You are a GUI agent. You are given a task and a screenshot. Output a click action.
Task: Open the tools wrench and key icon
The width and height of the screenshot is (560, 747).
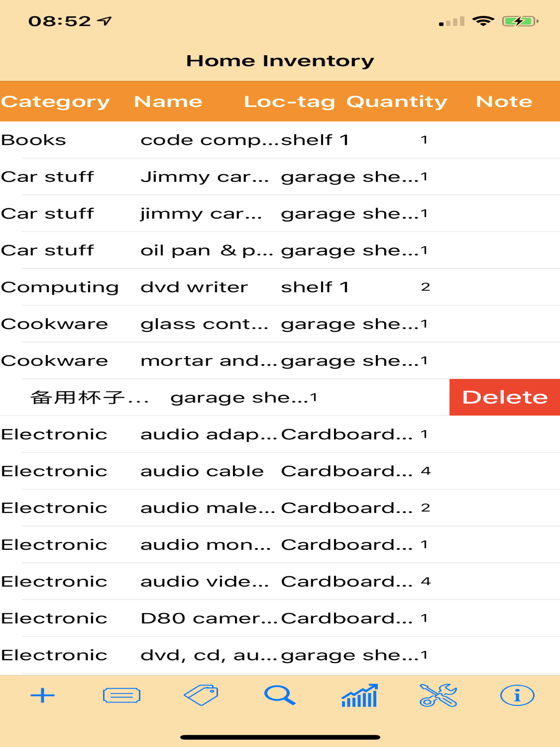click(438, 695)
